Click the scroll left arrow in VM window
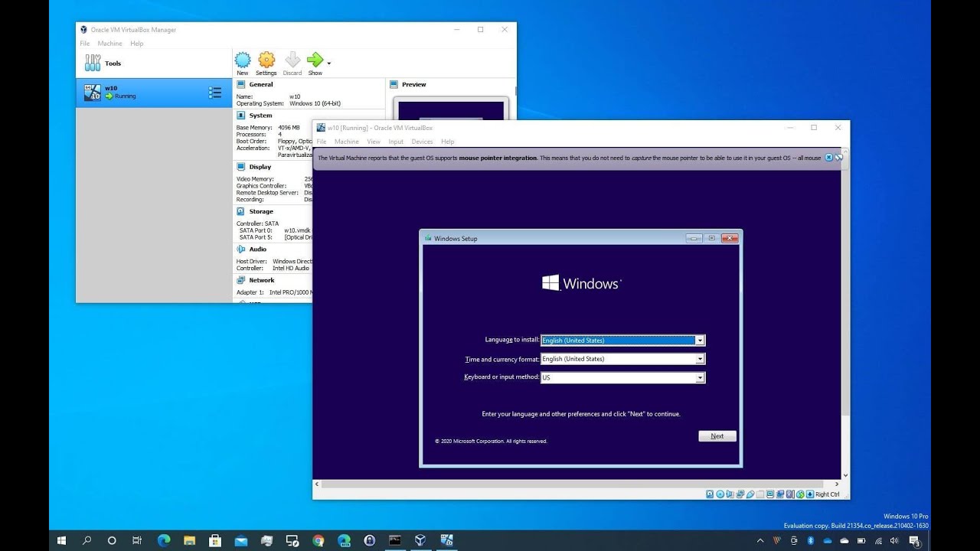980x551 pixels. pos(317,484)
